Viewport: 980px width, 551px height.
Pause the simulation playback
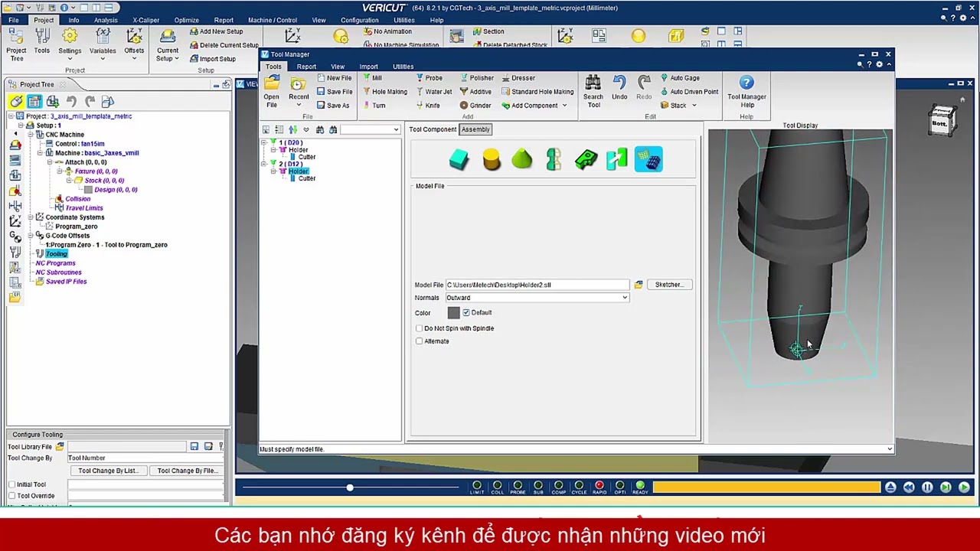pos(927,487)
